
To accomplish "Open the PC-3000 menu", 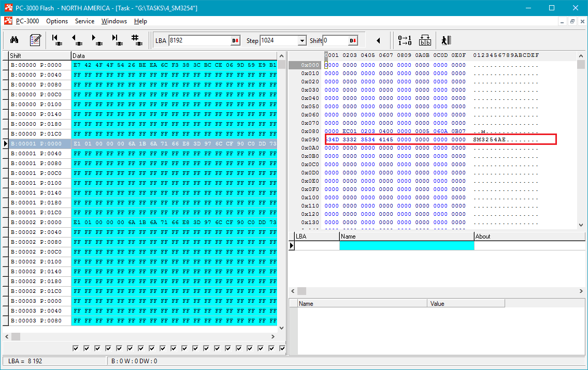I will point(27,21).
